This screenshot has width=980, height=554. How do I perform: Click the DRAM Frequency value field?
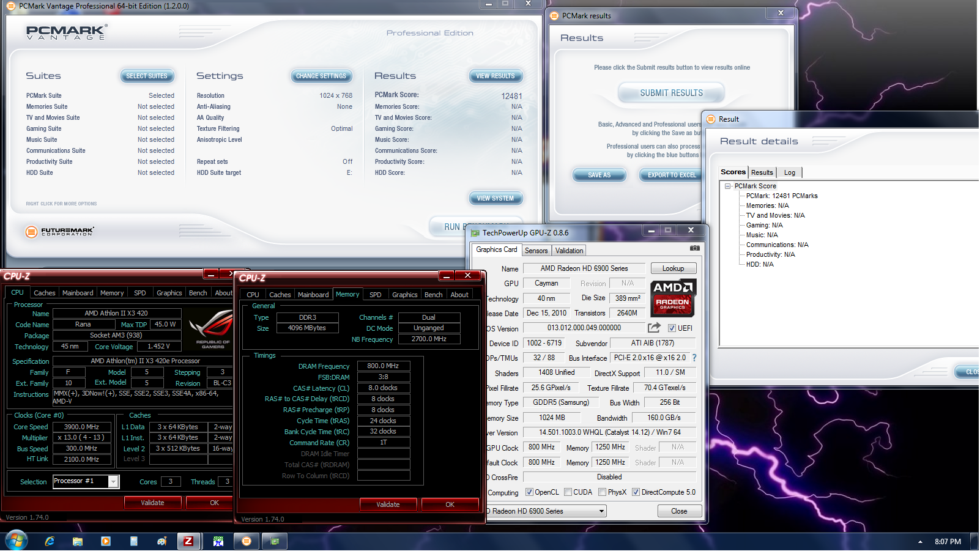[x=384, y=366]
